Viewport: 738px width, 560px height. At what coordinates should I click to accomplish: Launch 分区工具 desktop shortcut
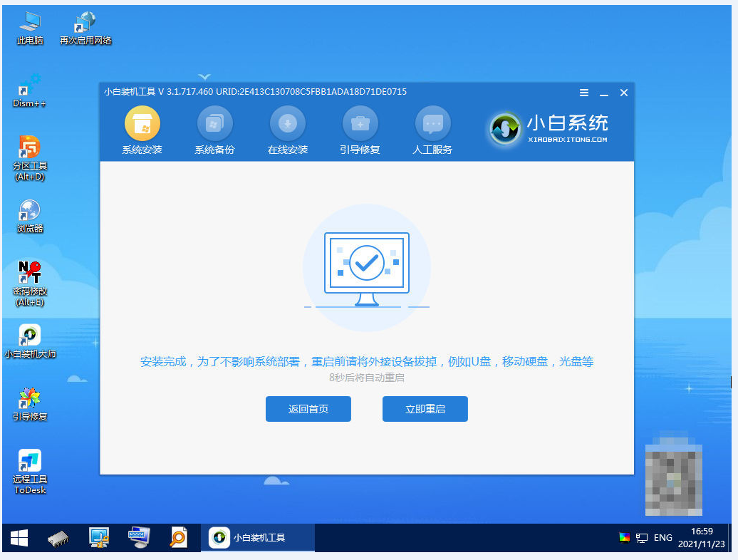click(30, 148)
